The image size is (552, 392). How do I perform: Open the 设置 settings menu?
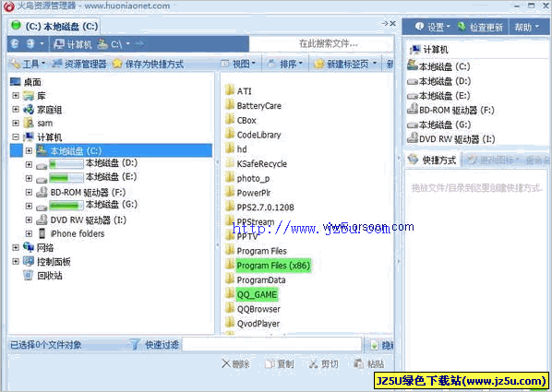[x=433, y=27]
